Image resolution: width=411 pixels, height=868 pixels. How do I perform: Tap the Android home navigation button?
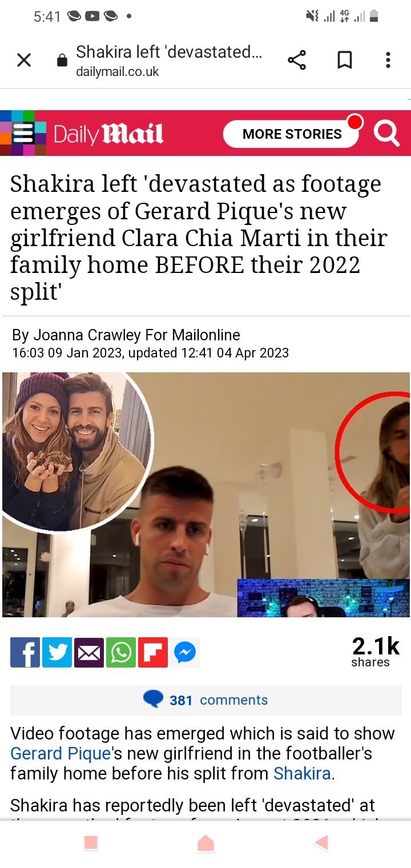pyautogui.click(x=205, y=843)
